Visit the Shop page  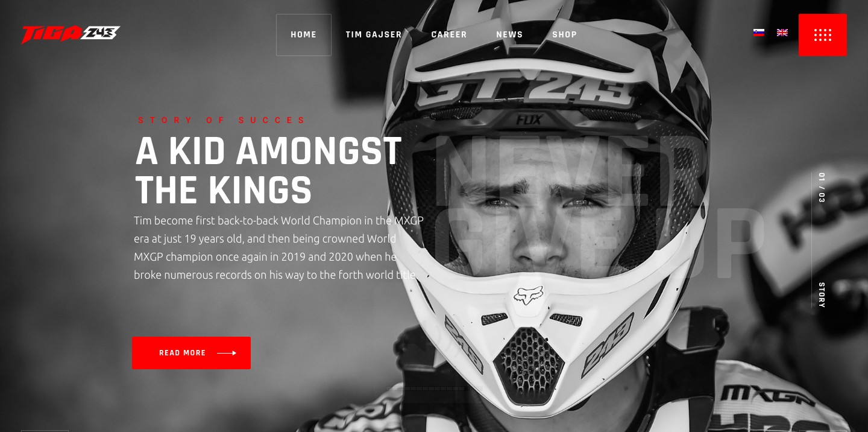(x=565, y=35)
